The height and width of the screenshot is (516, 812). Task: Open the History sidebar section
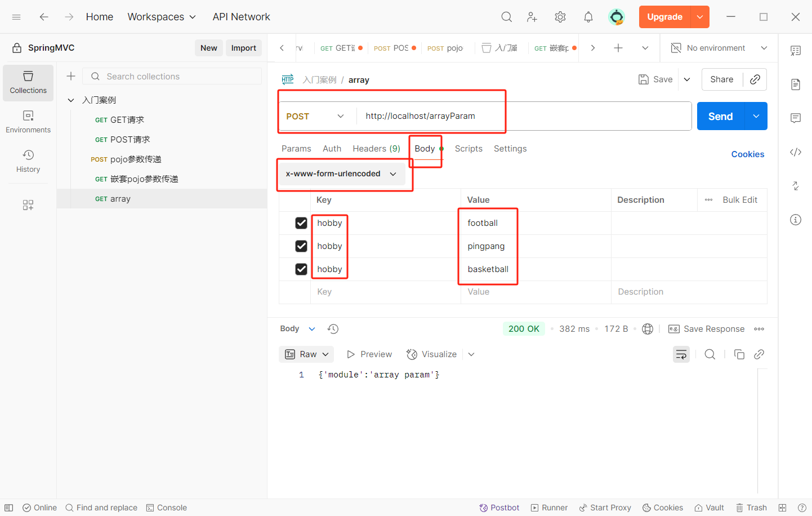(x=28, y=162)
